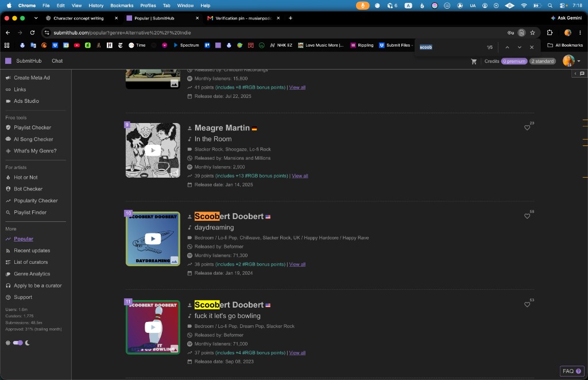Open the List of curators page
This screenshot has width=588, height=380.
pyautogui.click(x=30, y=262)
